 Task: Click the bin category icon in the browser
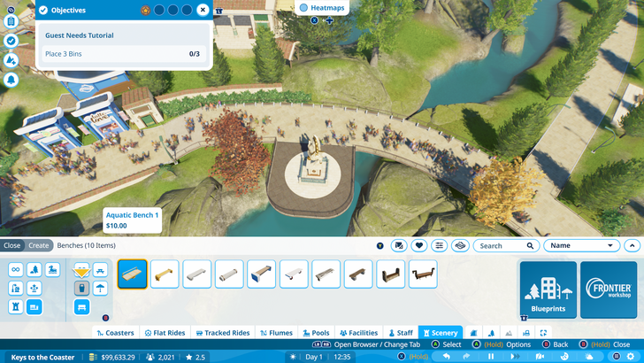80,289
